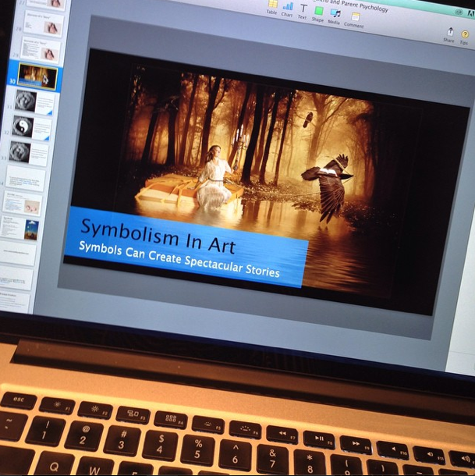Open the Share menu

(x=449, y=34)
